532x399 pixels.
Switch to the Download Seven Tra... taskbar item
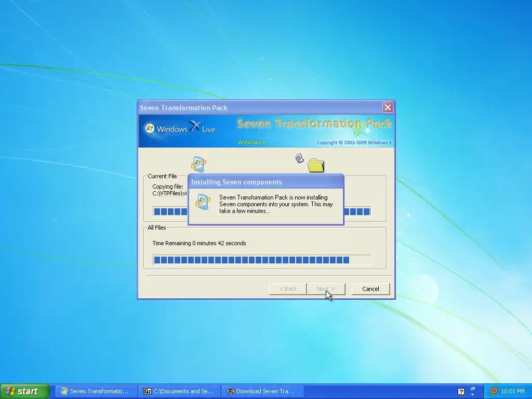(x=261, y=391)
